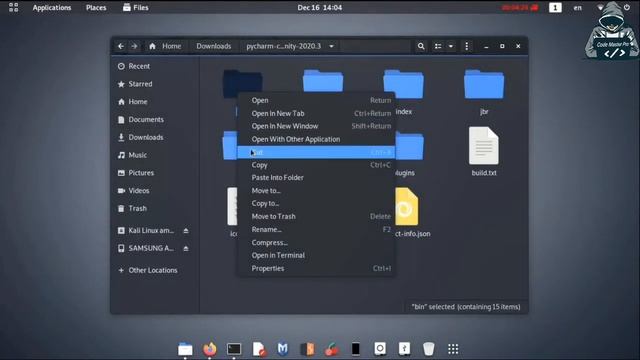Click the status text "bin" selected (containing 15 items)
This screenshot has height=360, width=640.
click(x=466, y=307)
